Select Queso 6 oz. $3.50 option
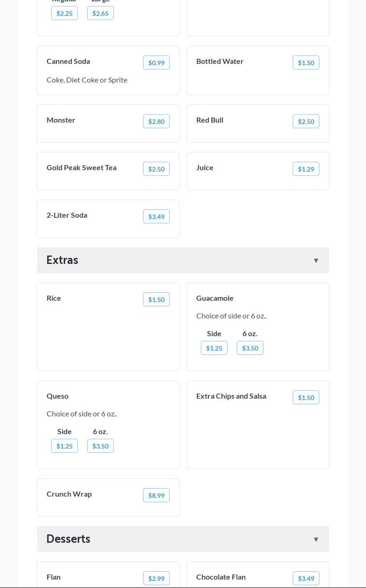 (100, 446)
